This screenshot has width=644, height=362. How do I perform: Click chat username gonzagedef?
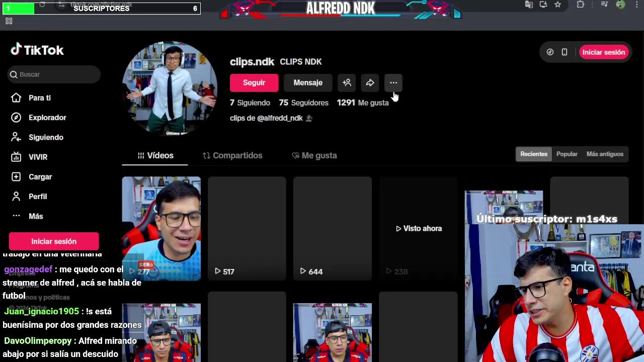[28, 269]
